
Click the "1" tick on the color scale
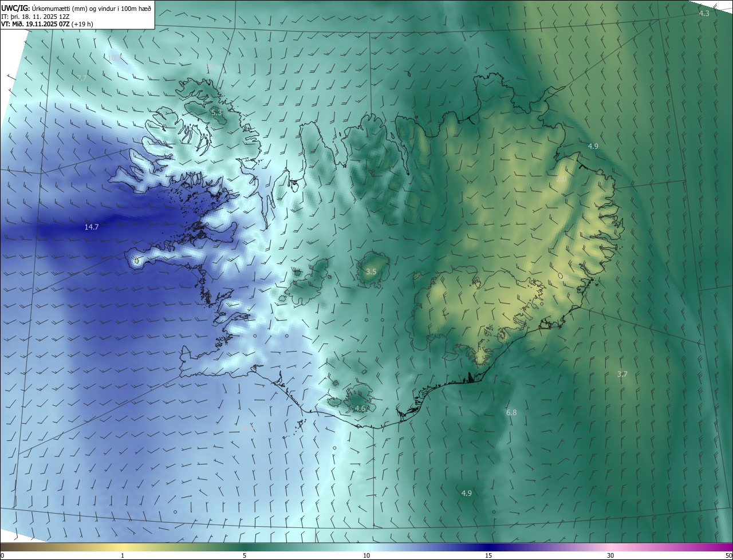click(123, 555)
